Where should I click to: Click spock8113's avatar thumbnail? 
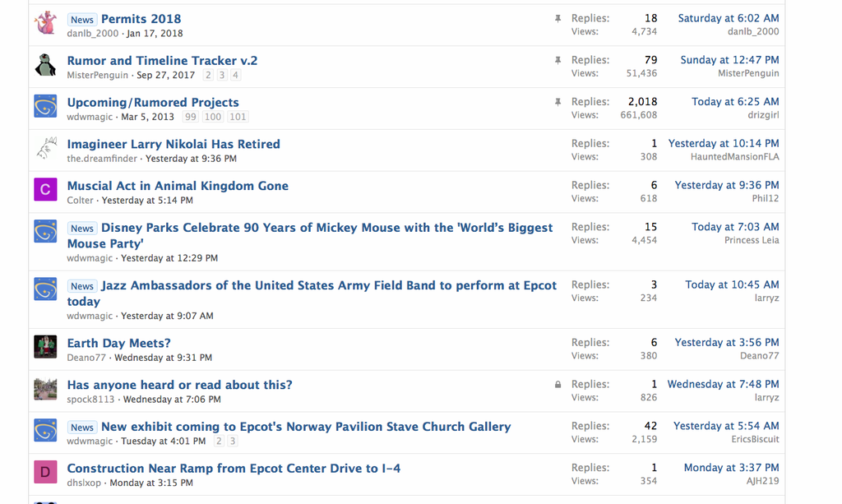(x=45, y=389)
